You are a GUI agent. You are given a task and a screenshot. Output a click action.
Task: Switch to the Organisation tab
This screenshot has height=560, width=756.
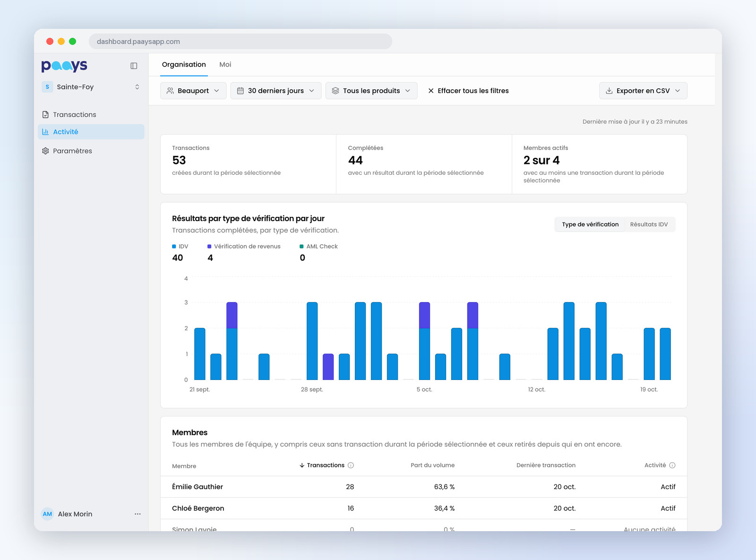(184, 65)
